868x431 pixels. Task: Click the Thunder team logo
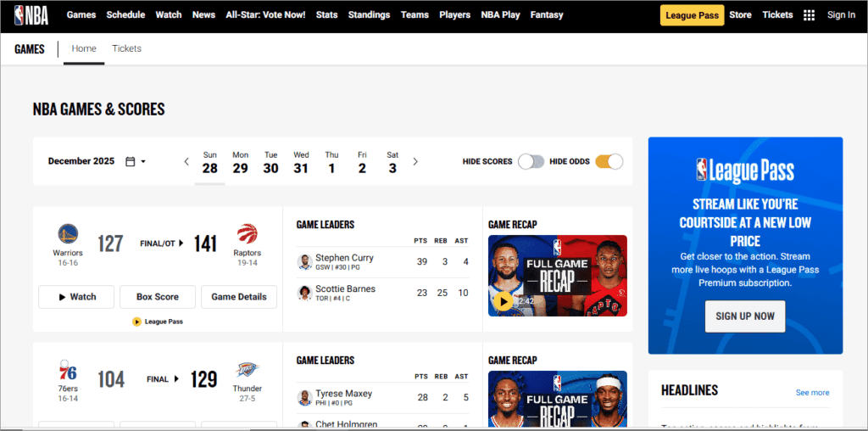(x=247, y=370)
